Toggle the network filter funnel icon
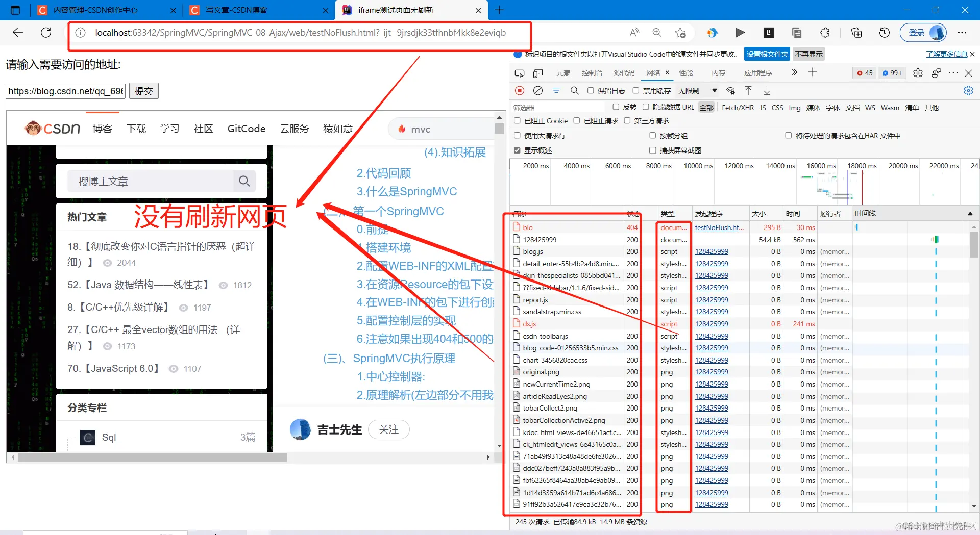Image resolution: width=980 pixels, height=535 pixels. 556,90
